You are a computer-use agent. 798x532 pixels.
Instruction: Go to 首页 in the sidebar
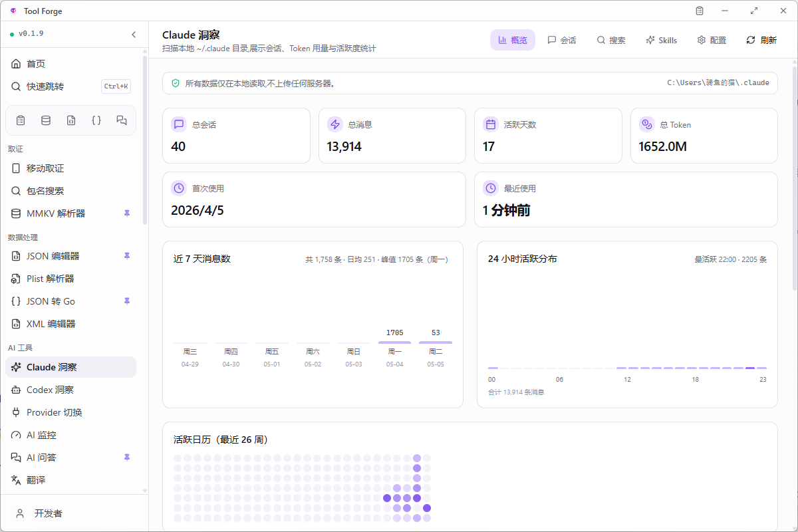[x=70, y=64]
